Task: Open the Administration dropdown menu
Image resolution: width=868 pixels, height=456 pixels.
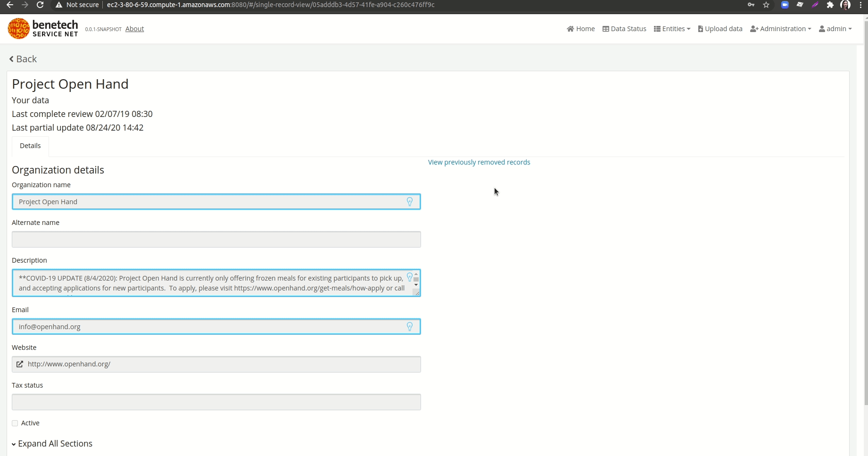Action: point(780,29)
